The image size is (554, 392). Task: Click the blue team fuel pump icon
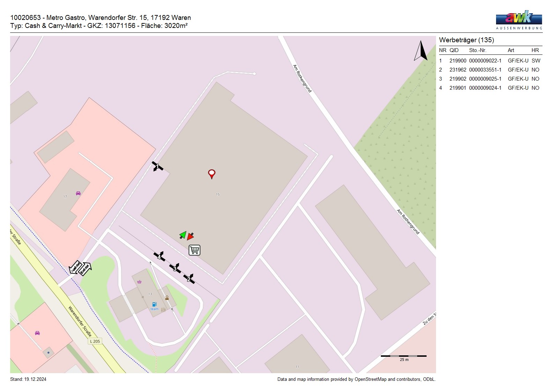coord(154,304)
